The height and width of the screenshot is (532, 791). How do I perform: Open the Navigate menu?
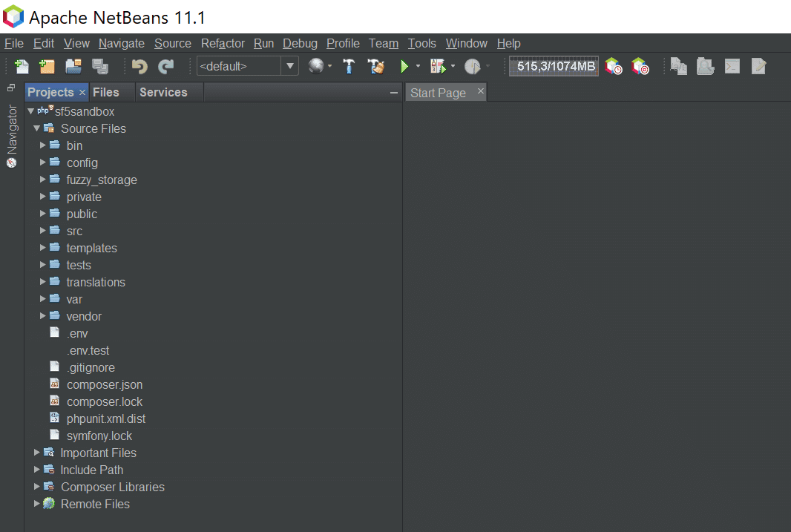tap(122, 43)
